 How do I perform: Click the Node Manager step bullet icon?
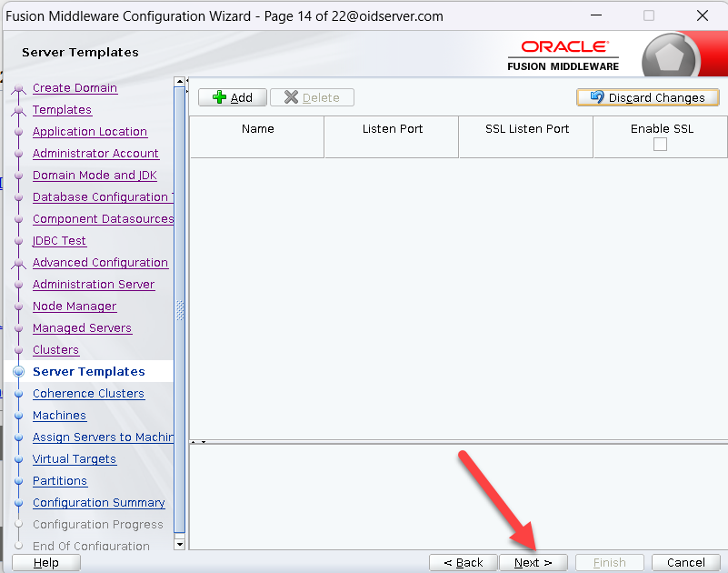18,307
